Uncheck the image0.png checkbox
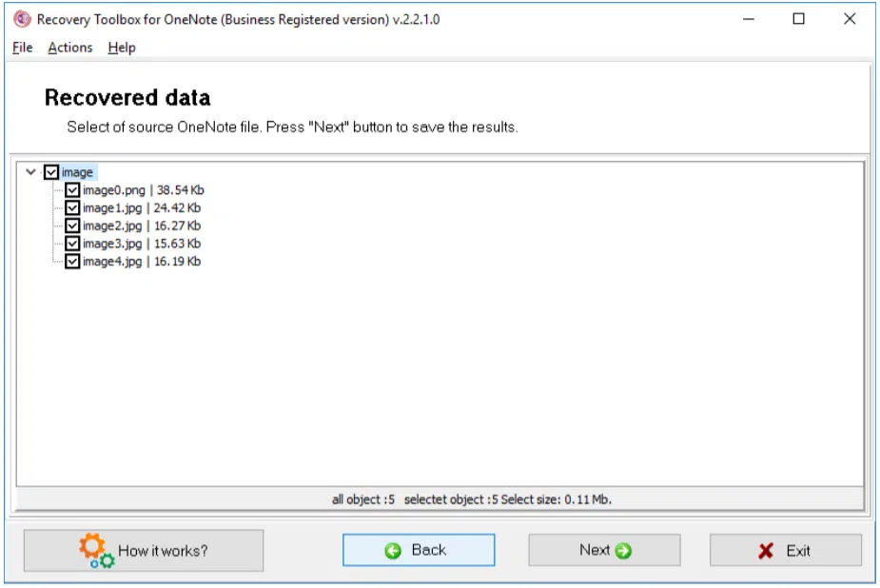Screen dimensions: 880x588 pyautogui.click(x=72, y=190)
